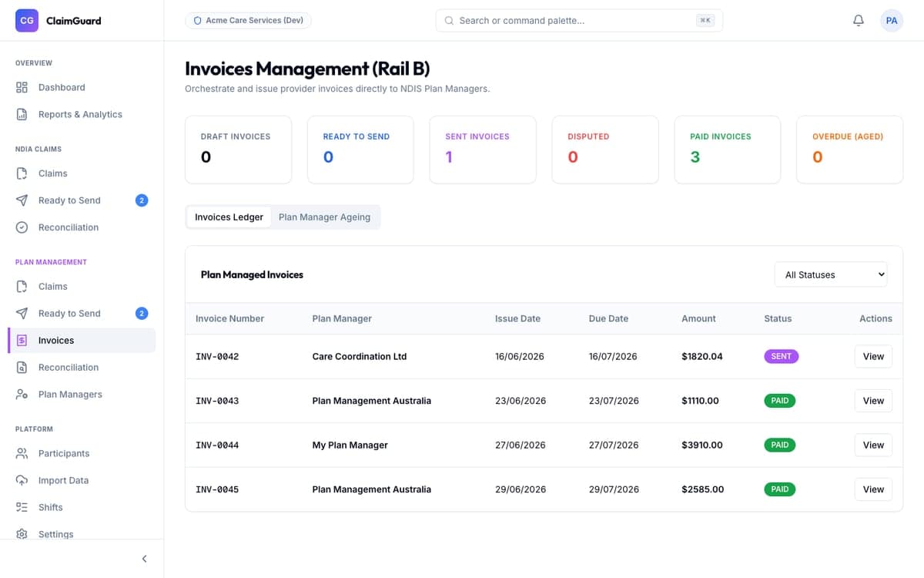The width and height of the screenshot is (924, 578).
Task: Click the search magnifier icon
Action: (450, 21)
